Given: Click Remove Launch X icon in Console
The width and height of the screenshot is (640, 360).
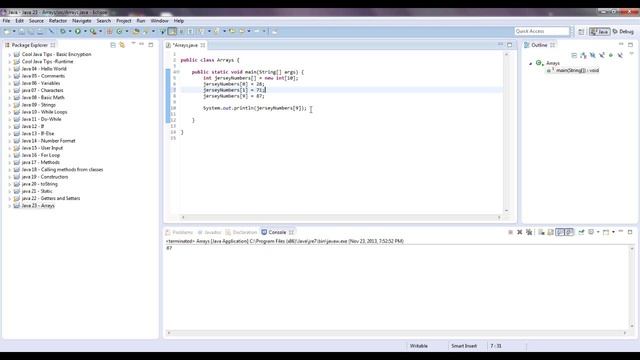Looking at the screenshot, I should (520, 232).
